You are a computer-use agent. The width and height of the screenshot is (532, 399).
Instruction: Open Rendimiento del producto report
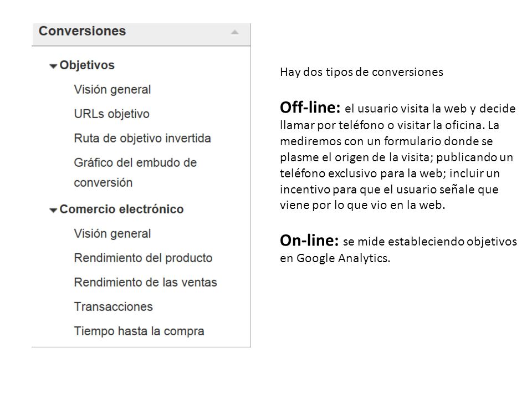(x=143, y=258)
